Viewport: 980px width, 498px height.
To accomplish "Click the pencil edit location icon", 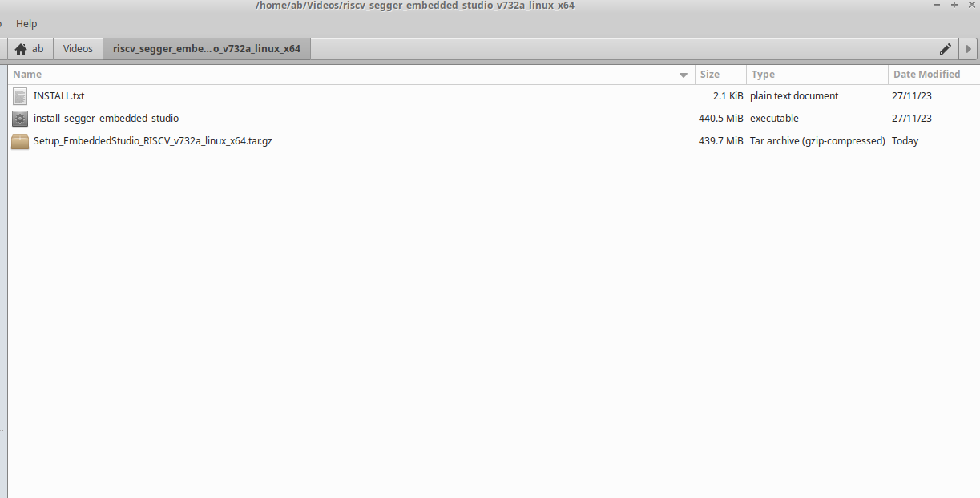I will click(x=946, y=49).
